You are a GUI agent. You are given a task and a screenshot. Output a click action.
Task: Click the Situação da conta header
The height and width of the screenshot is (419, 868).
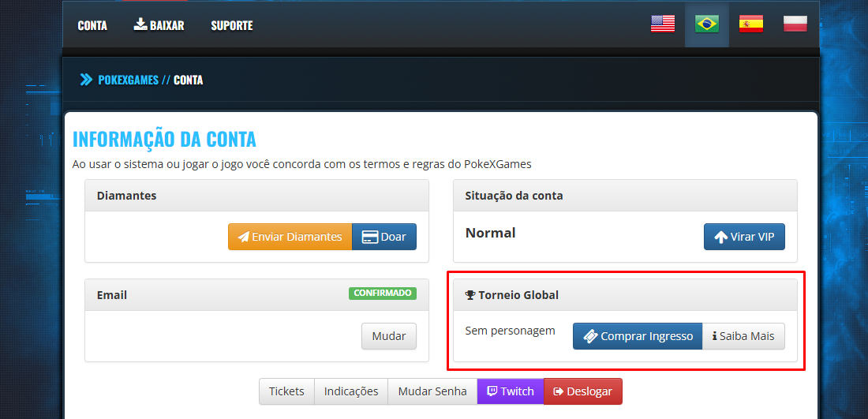[x=625, y=196]
